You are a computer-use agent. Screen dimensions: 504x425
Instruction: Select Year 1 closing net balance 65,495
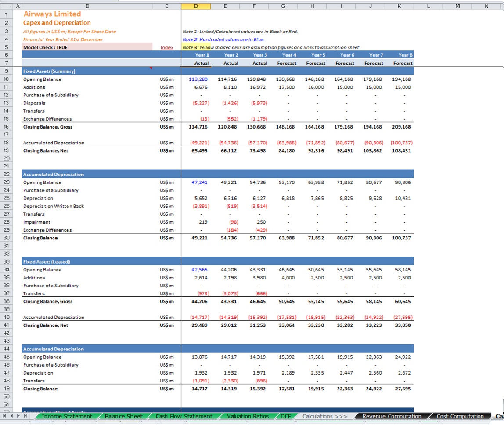click(199, 150)
